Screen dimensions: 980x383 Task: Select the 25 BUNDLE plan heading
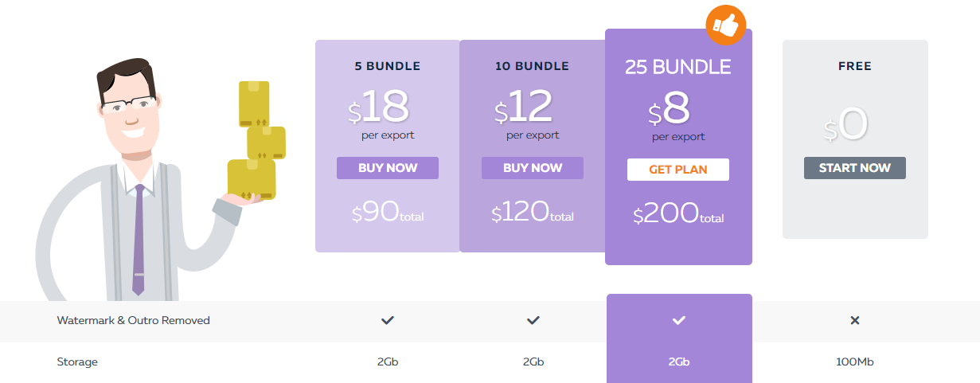tap(678, 67)
